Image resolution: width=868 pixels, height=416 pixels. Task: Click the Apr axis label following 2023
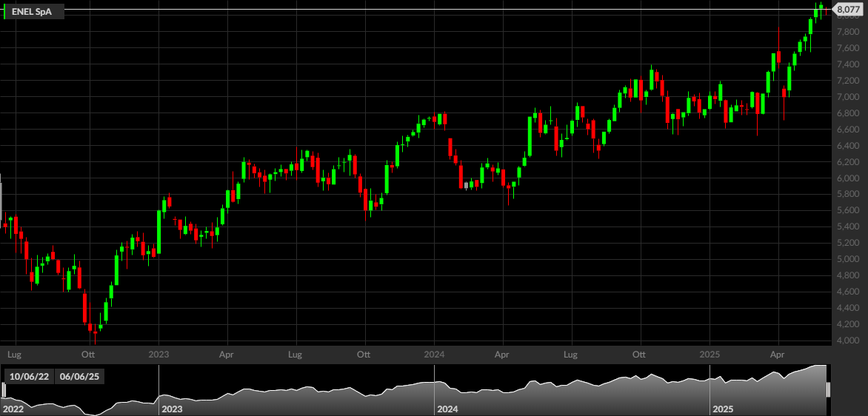226,353
